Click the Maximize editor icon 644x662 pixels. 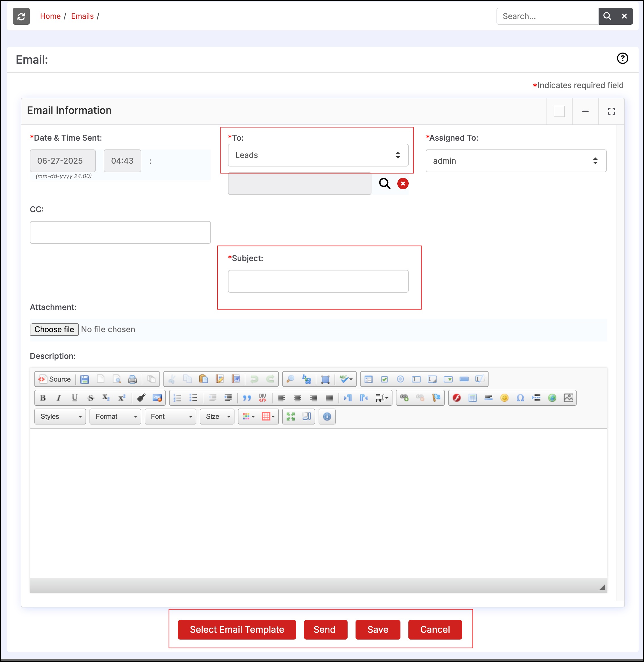pyautogui.click(x=291, y=416)
